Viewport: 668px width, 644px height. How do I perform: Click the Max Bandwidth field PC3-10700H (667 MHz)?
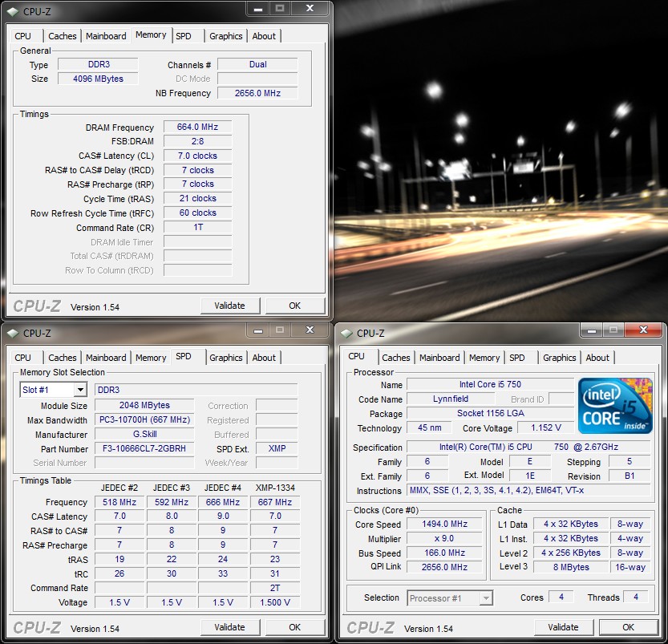click(144, 419)
